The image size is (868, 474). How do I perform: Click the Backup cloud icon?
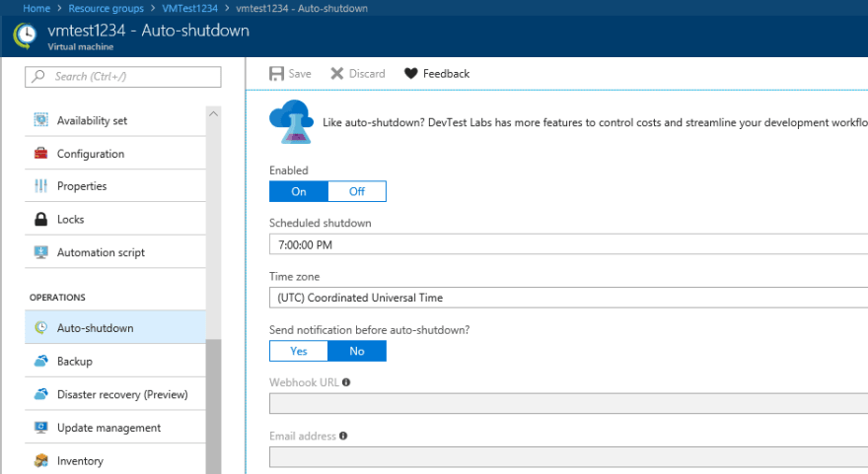coord(41,362)
